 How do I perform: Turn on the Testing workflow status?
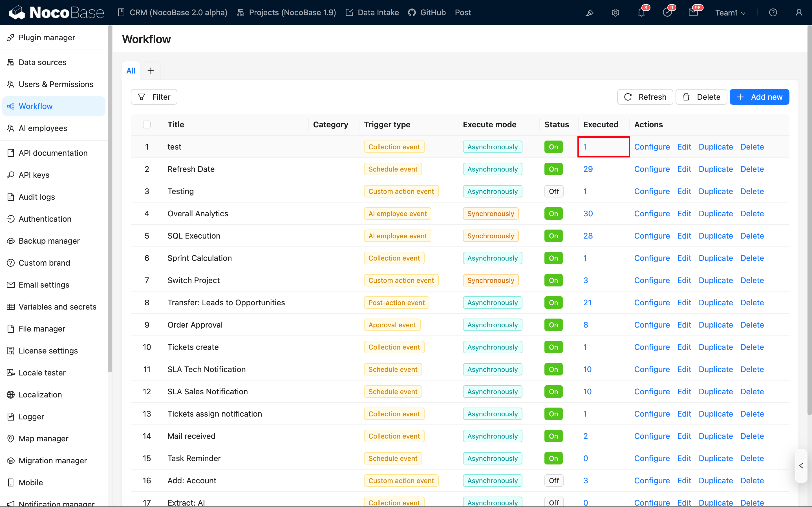click(x=554, y=191)
